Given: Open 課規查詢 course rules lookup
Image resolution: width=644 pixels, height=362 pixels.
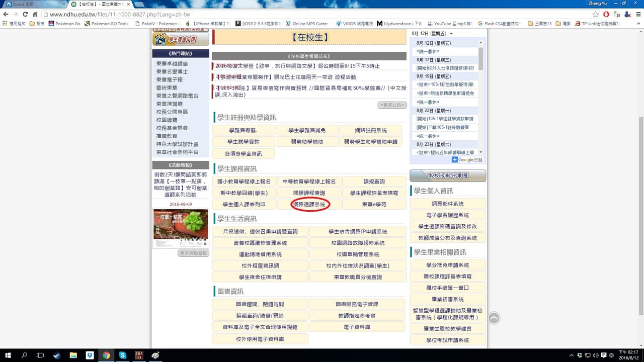Looking at the screenshot, I should click(374, 182).
